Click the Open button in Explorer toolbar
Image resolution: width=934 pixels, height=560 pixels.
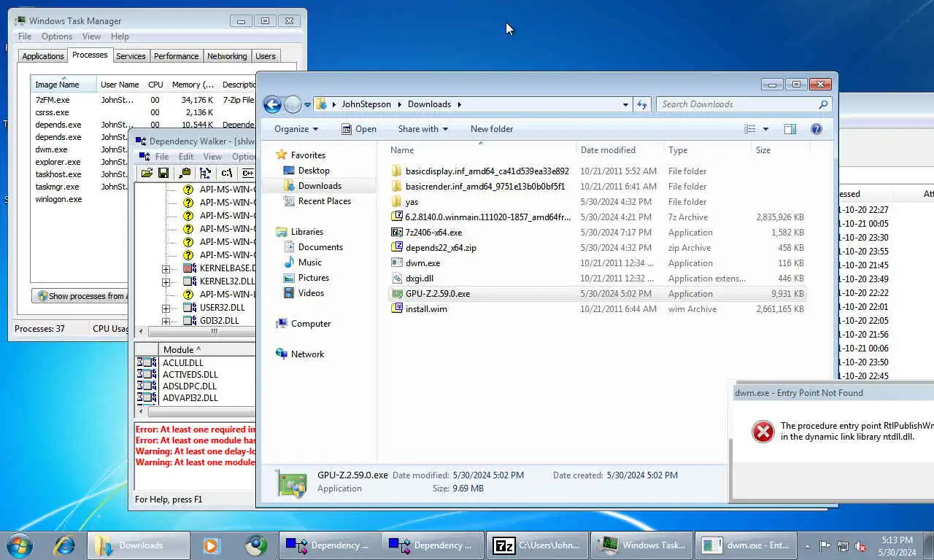point(359,129)
